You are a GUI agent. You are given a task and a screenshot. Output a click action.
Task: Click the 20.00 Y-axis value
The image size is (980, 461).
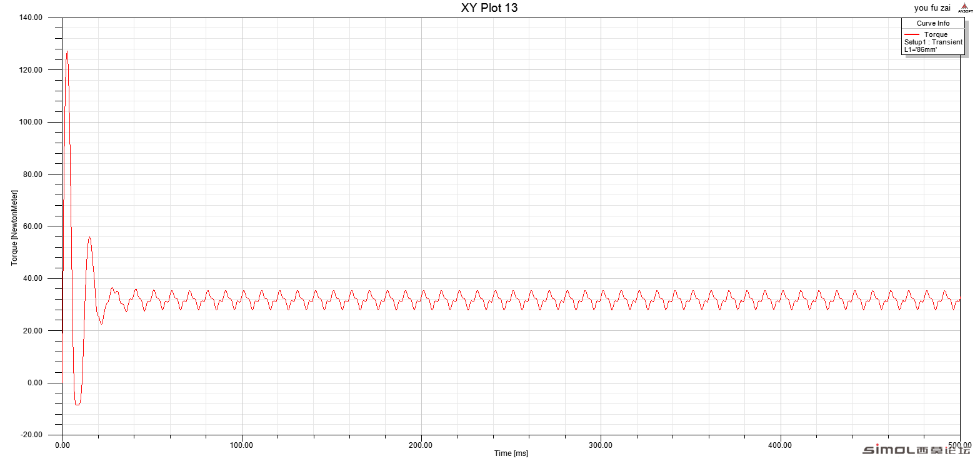(32, 331)
